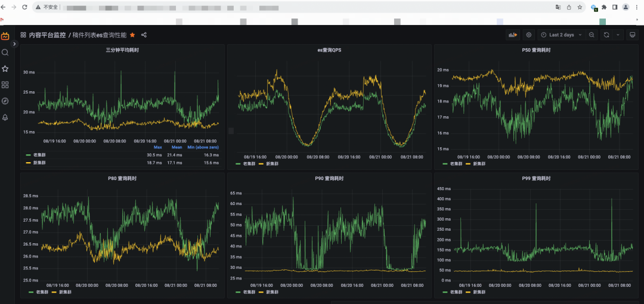Open the P99 查询耗时 panel title menu

pos(535,179)
